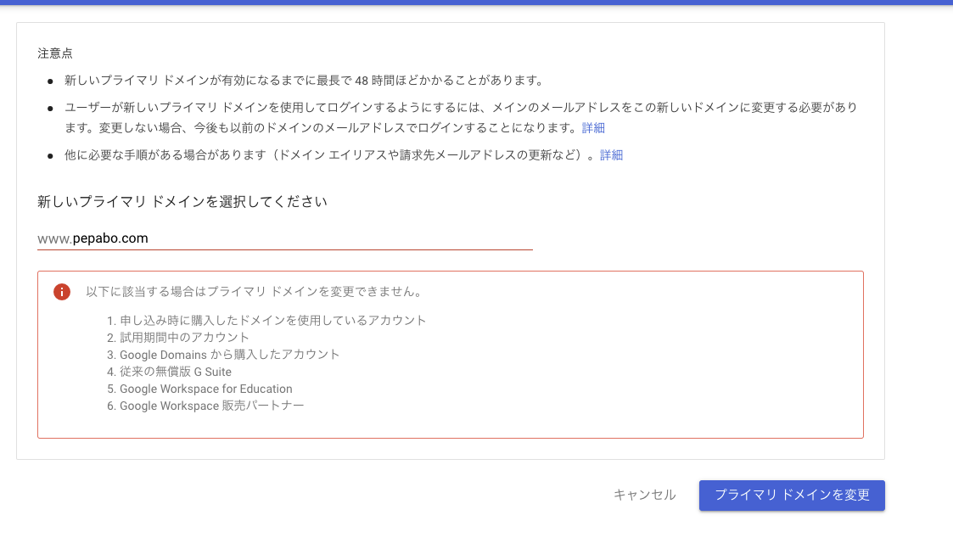
Task: Click the プライマリ ドメインを変更 button
Action: pyautogui.click(x=791, y=495)
